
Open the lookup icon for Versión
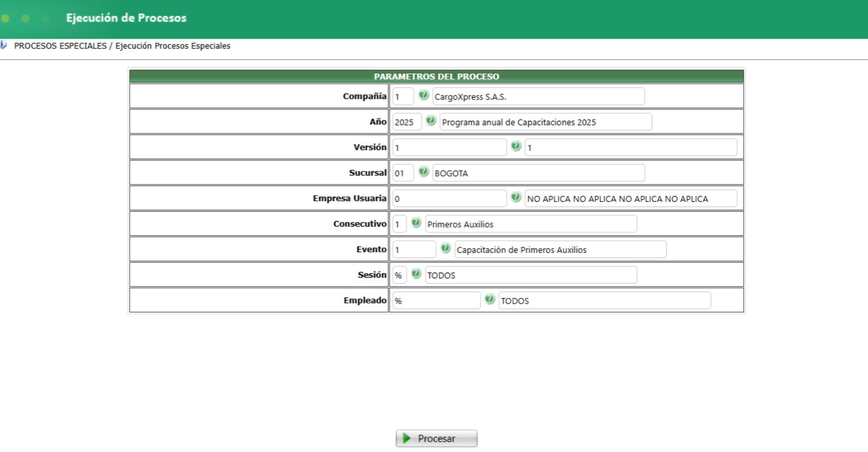[x=516, y=147]
